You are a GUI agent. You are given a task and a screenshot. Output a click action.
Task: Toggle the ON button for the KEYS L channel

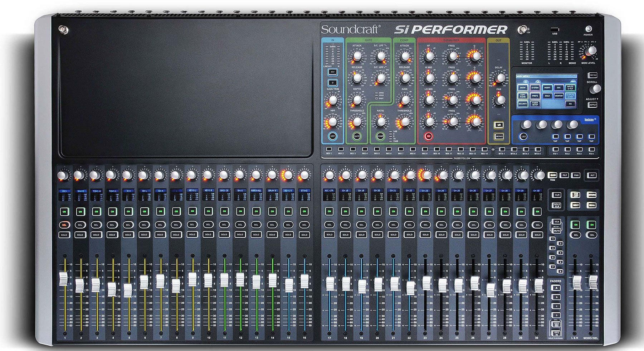pyautogui.click(x=192, y=211)
